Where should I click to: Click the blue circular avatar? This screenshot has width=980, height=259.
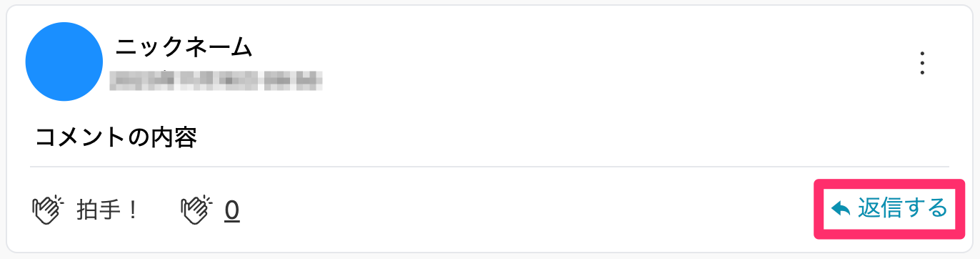coord(65,62)
